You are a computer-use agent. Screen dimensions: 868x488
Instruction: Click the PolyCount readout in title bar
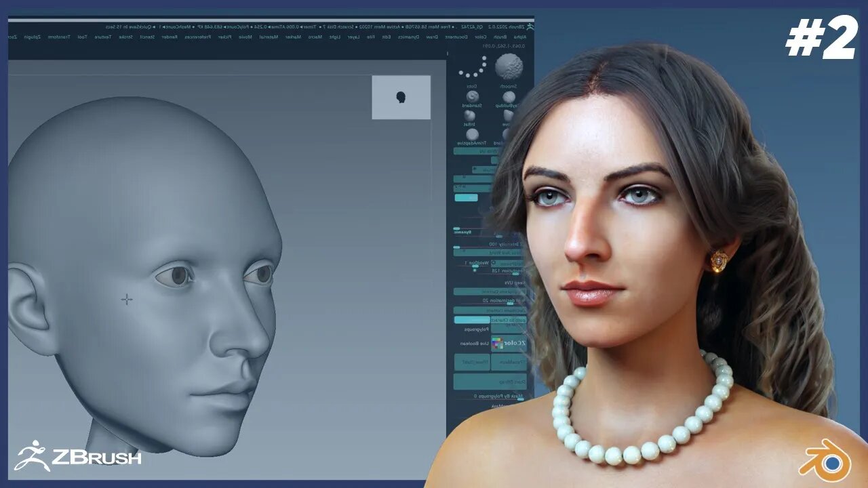point(224,26)
